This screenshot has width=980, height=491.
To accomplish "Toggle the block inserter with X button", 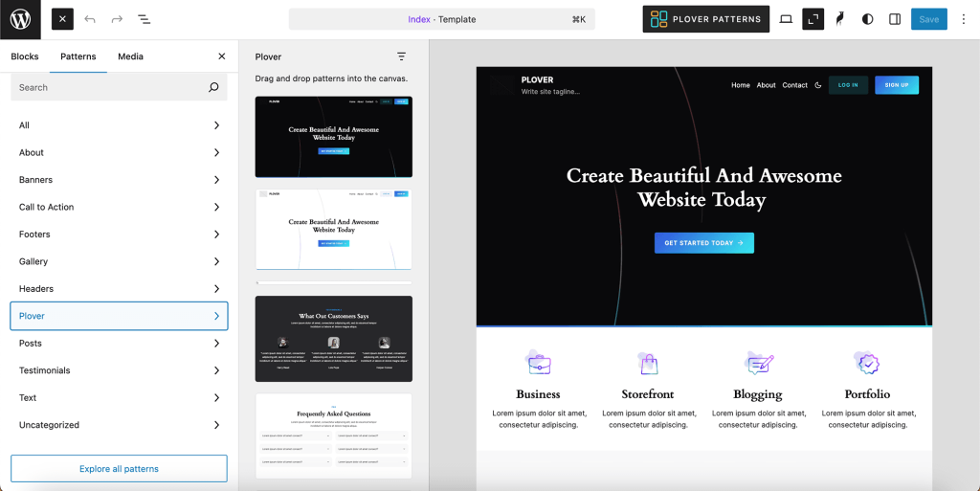I will coord(62,19).
